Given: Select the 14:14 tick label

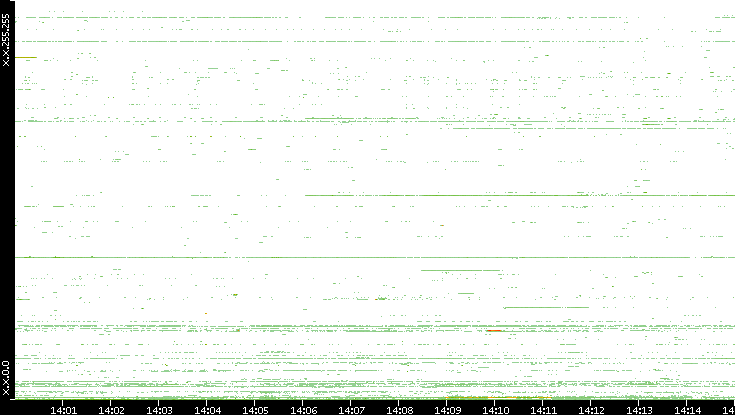Looking at the screenshot, I should (x=688, y=410).
